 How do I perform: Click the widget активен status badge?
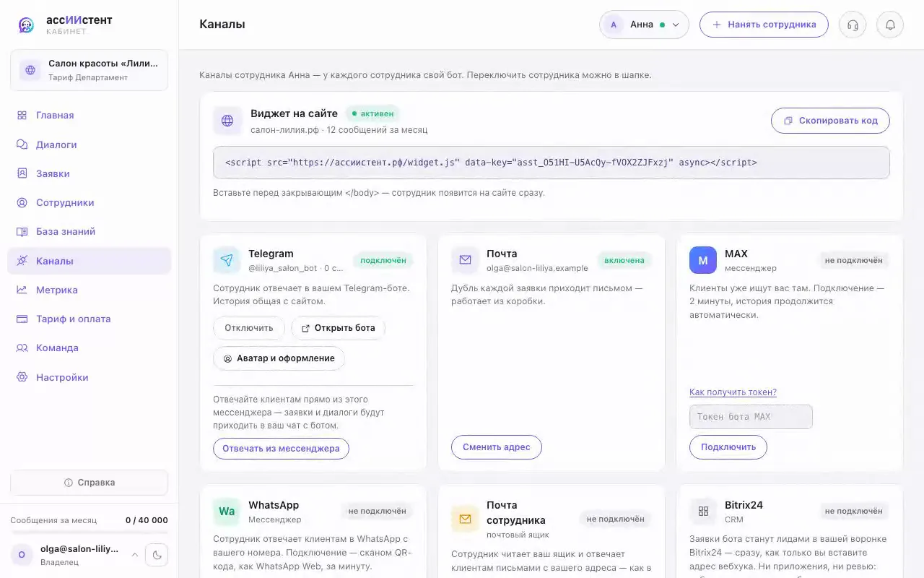tap(372, 113)
